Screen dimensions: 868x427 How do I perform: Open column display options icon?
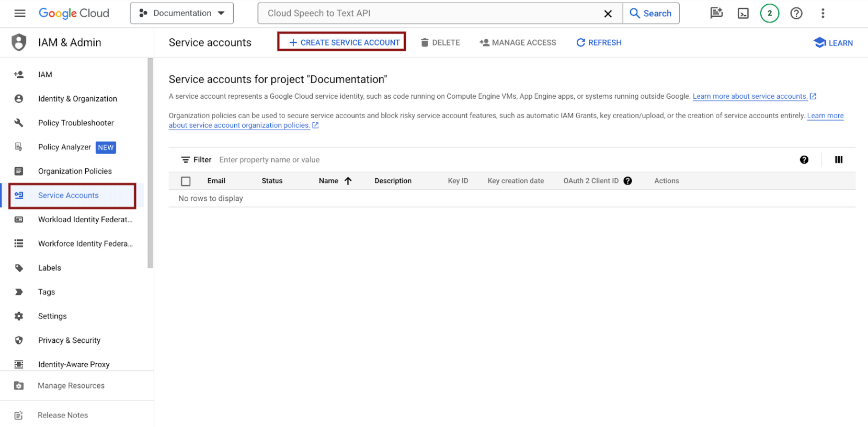839,160
